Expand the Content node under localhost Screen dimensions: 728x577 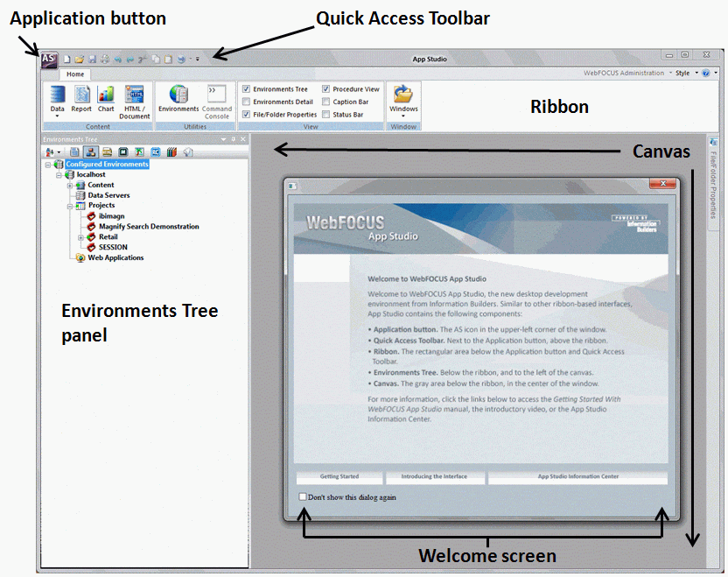point(70,186)
